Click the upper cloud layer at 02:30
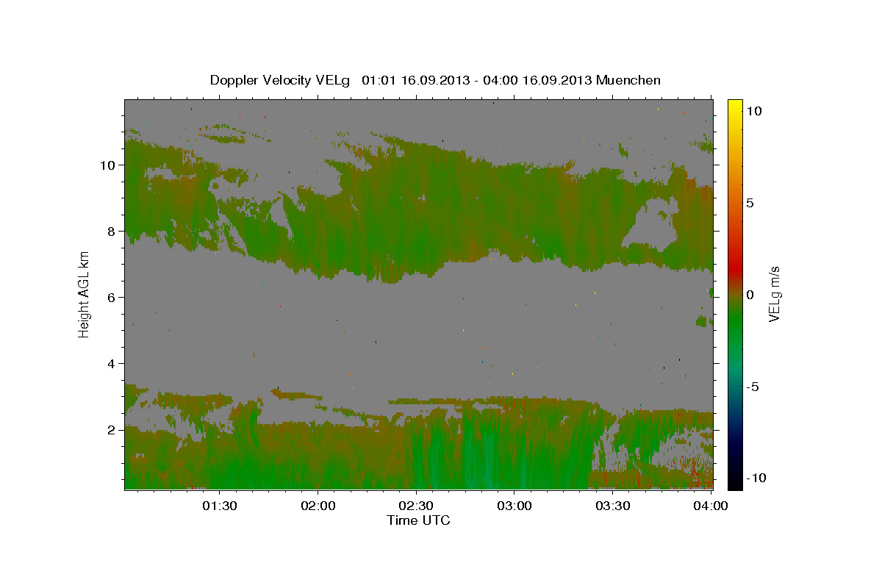Image resolution: width=882 pixels, height=588 pixels. 416,213
